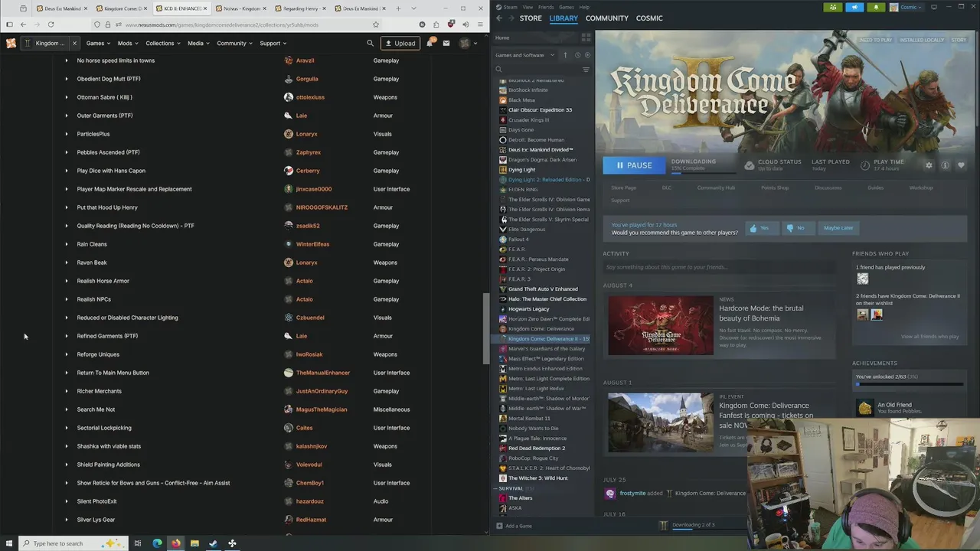Image resolution: width=980 pixels, height=551 pixels.
Task: Click Steam library sort arrow icon
Action: 565,55
